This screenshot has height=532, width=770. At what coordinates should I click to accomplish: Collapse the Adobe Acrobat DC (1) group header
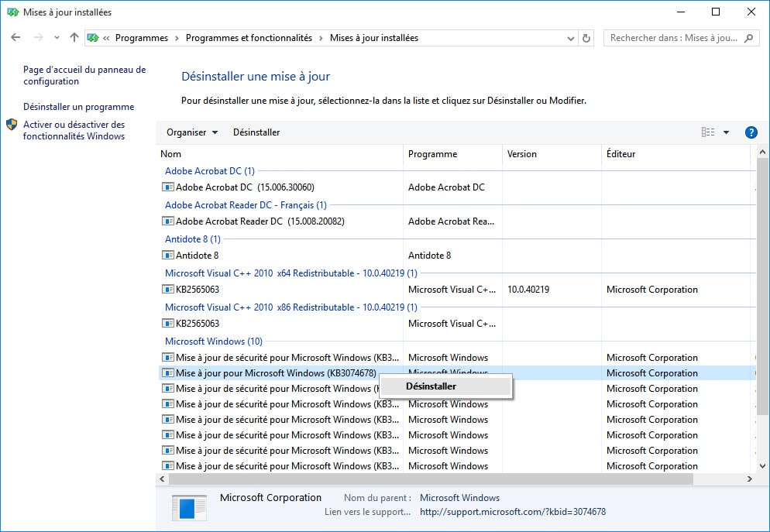tap(210, 171)
